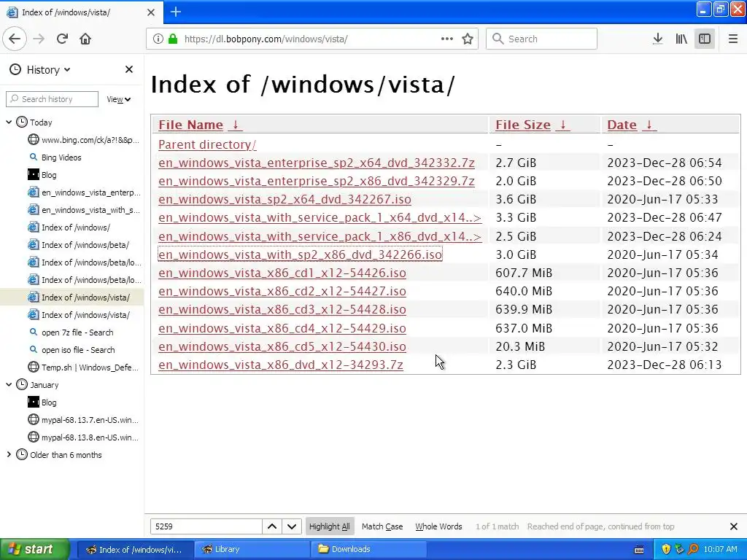Toggle Whole Words in find bar
The width and height of the screenshot is (747, 560).
438,526
